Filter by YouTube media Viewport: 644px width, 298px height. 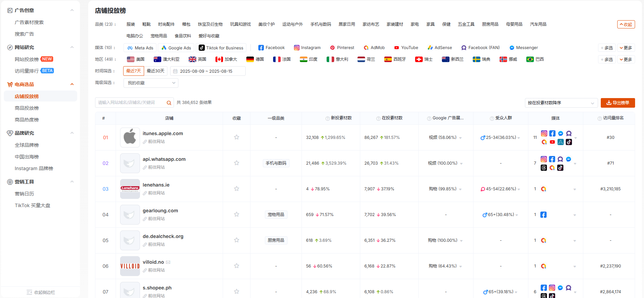coord(406,48)
